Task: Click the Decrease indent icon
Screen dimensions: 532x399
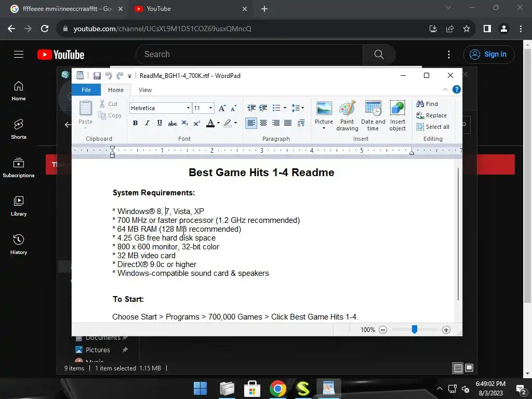Action: (251, 108)
